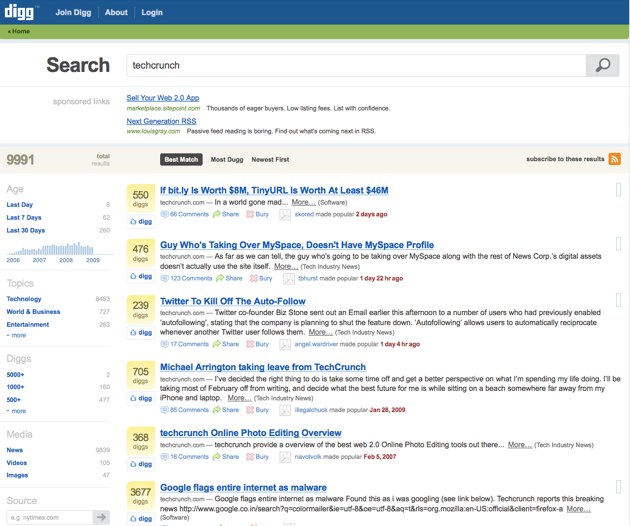Filter by the Technology topic

(x=24, y=299)
